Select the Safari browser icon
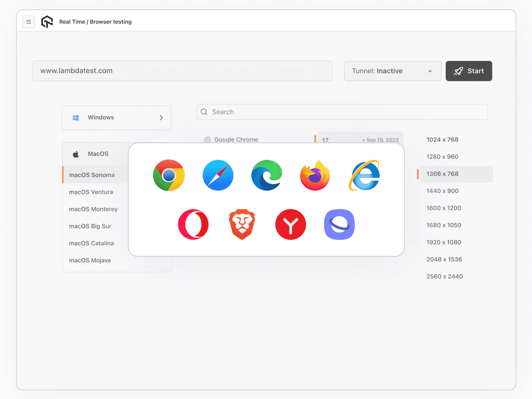The image size is (532, 399). 218,175
